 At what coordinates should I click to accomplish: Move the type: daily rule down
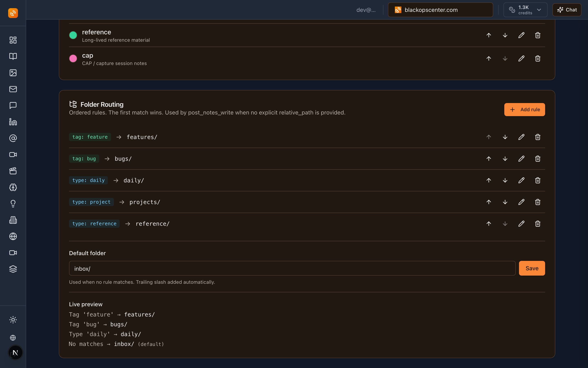[505, 180]
